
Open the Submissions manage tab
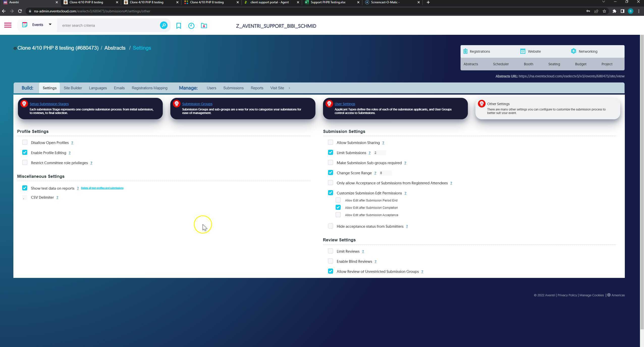(x=233, y=88)
